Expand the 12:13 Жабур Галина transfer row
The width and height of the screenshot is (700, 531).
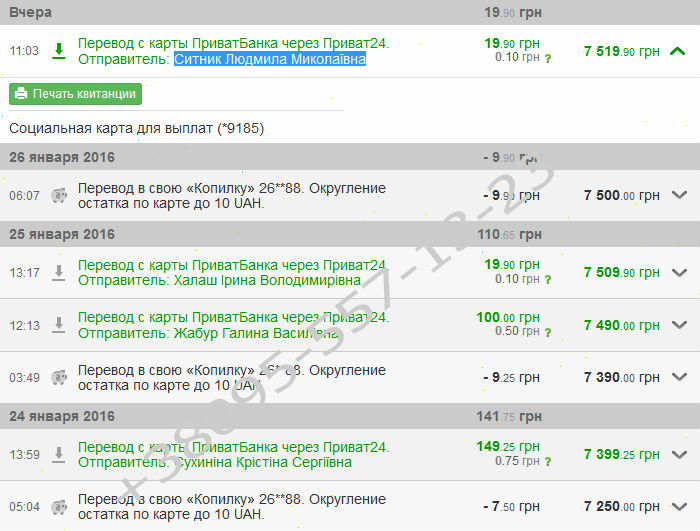point(679,325)
